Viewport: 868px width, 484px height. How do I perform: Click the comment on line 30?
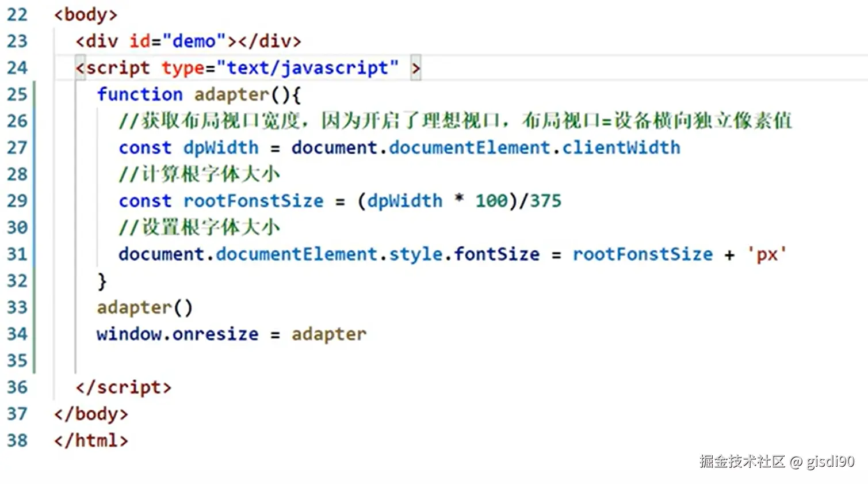point(199,227)
